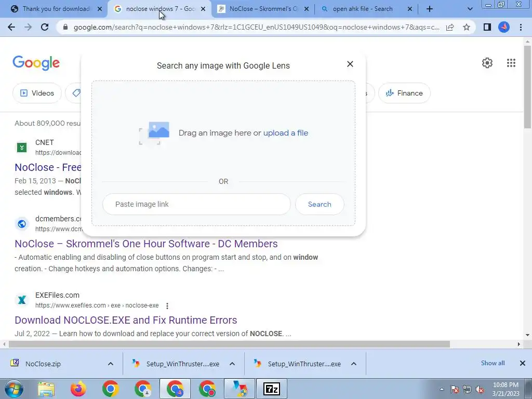This screenshot has width=532, height=399.
Task: Close the NoClose – Skrommel's tab
Action: click(307, 9)
